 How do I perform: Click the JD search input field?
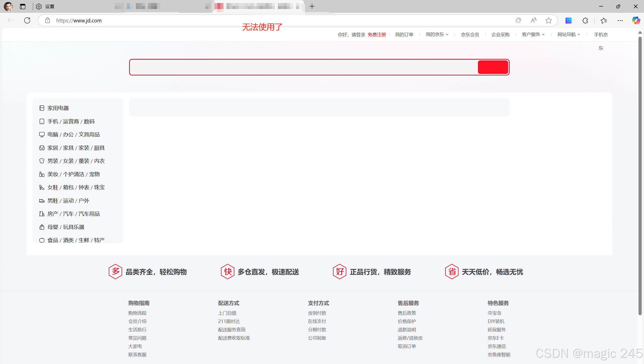tap(303, 67)
